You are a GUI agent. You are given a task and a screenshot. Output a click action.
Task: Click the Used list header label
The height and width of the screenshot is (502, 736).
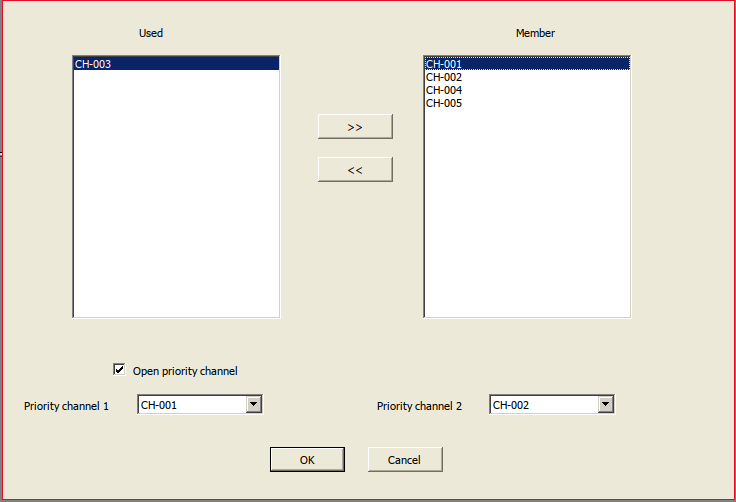point(151,33)
